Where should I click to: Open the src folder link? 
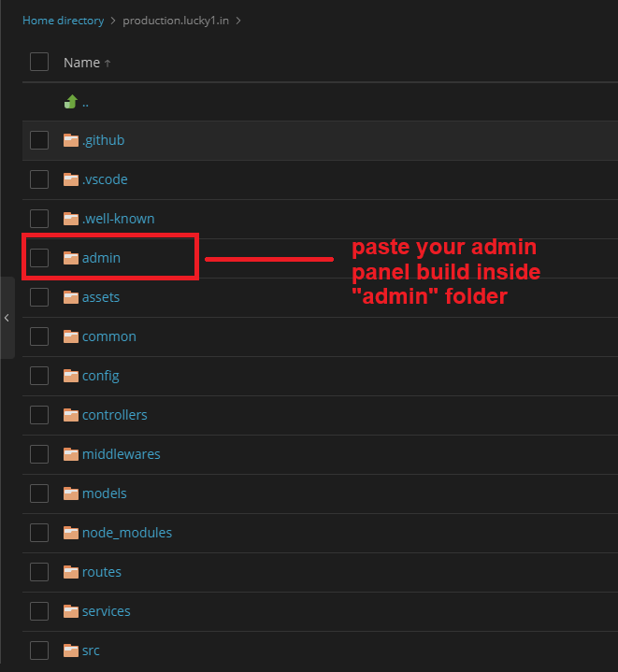(x=91, y=651)
